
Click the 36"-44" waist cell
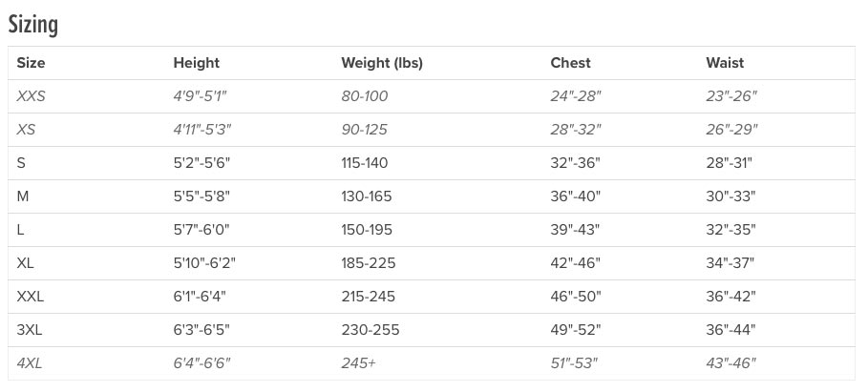point(730,330)
